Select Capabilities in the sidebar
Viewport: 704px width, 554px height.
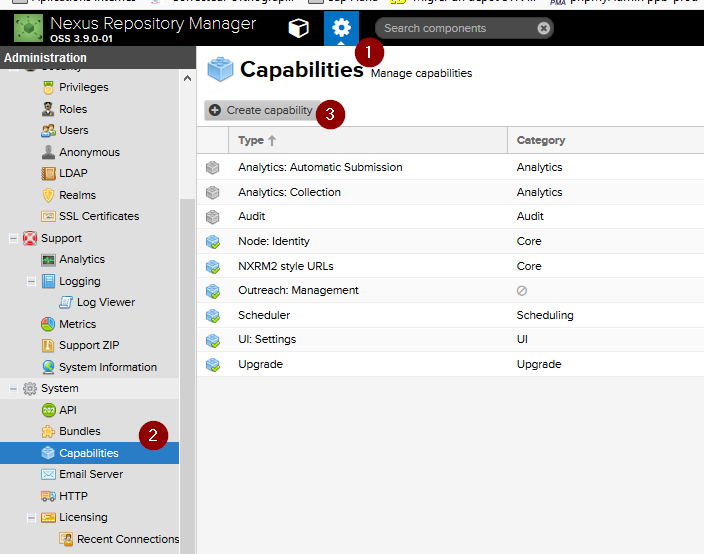(89, 453)
